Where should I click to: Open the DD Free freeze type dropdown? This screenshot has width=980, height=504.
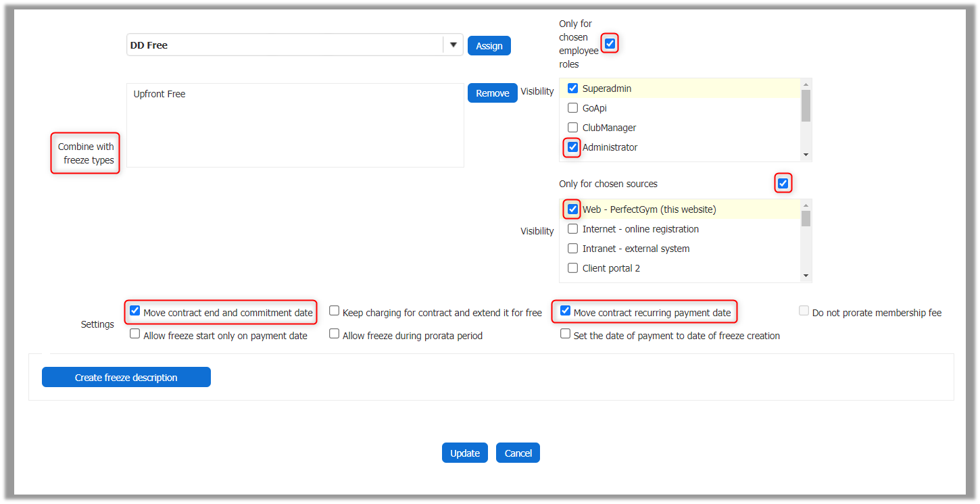click(x=453, y=45)
